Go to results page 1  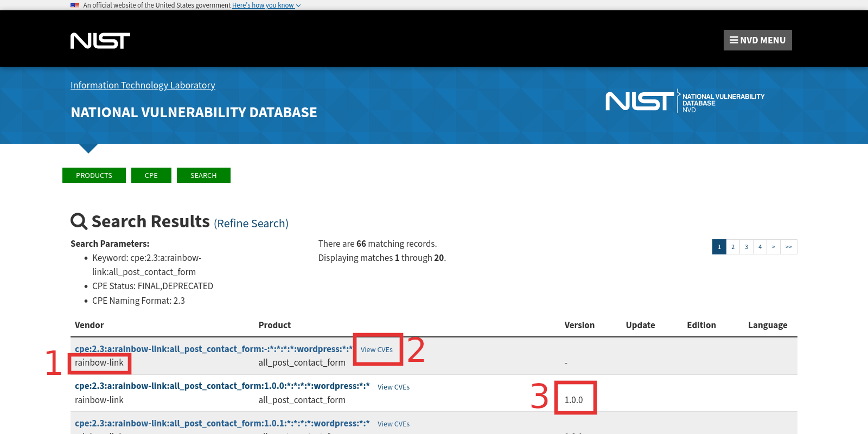coord(719,247)
